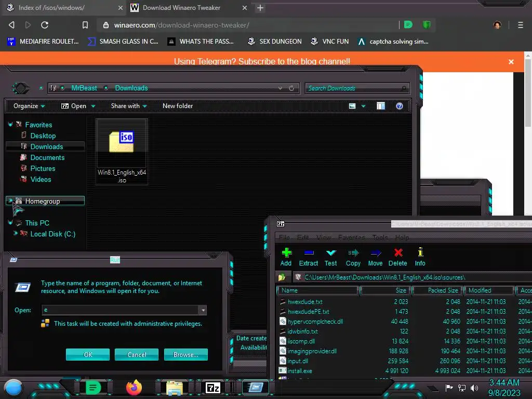Open Explorer help question mark icon
Image resolution: width=532 pixels, height=399 pixels.
[400, 106]
